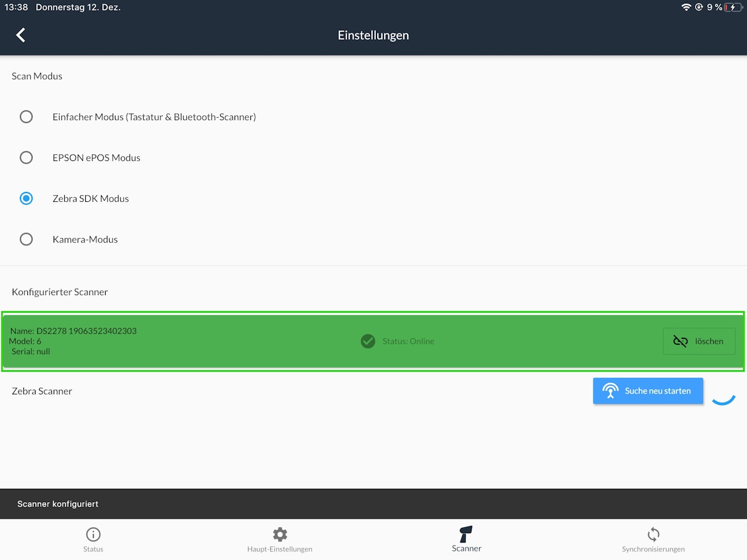Click the 'Status: Online' text

409,341
